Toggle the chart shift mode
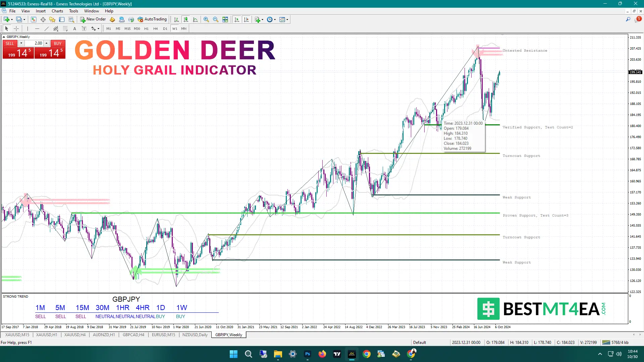The height and width of the screenshot is (362, 644). 247,19
